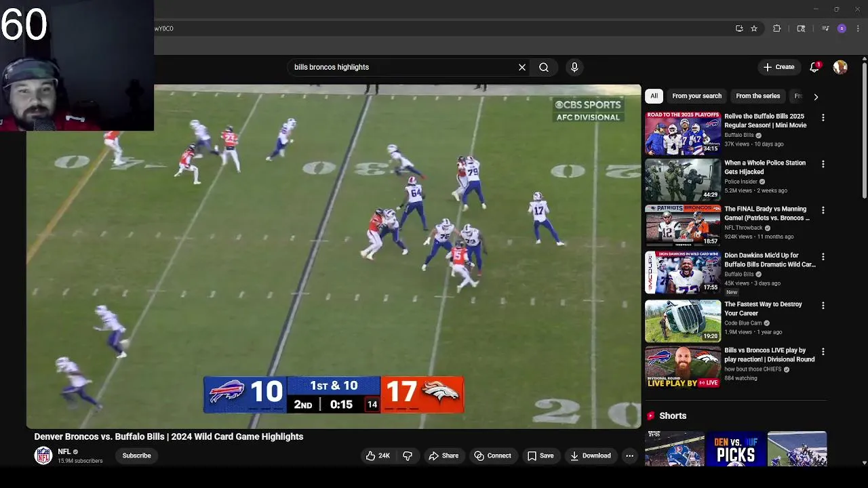Open the YouTube account avatar menu
Screen dimensions: 868x488
(x=840, y=67)
